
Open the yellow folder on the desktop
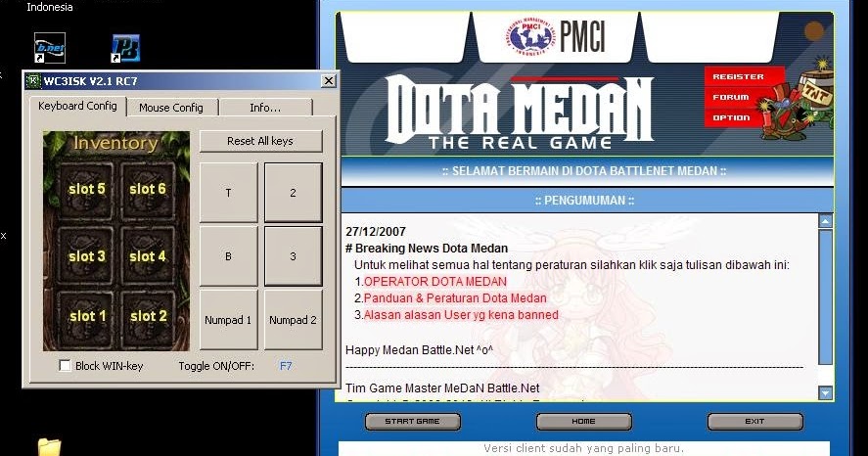[x=49, y=447]
